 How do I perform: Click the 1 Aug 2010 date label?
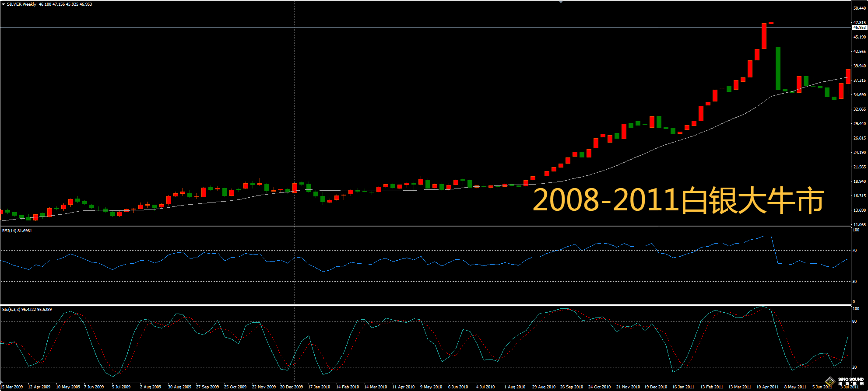tap(515, 387)
